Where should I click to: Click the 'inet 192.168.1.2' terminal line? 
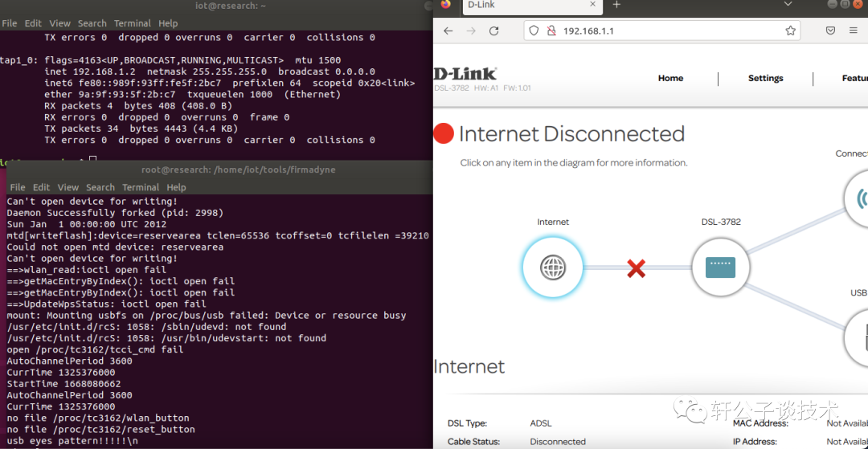210,71
